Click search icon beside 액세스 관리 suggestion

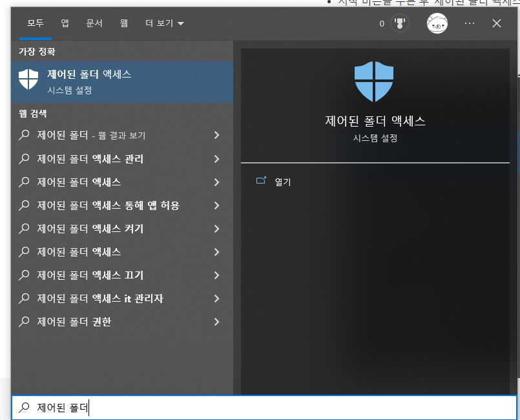pos(24,158)
